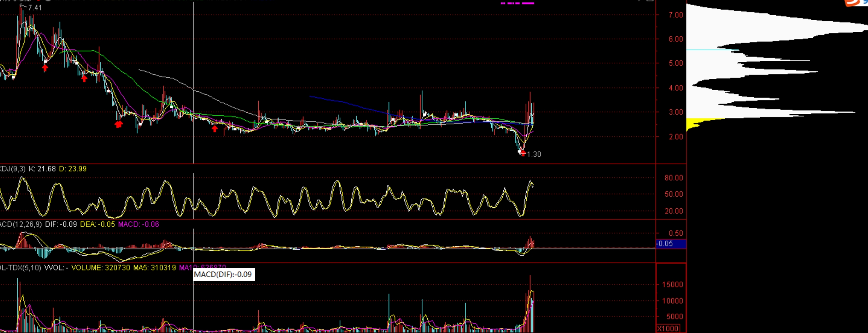The height and width of the screenshot is (333, 868).
Task: Click the 5000 volume axis label
Action: click(675, 317)
